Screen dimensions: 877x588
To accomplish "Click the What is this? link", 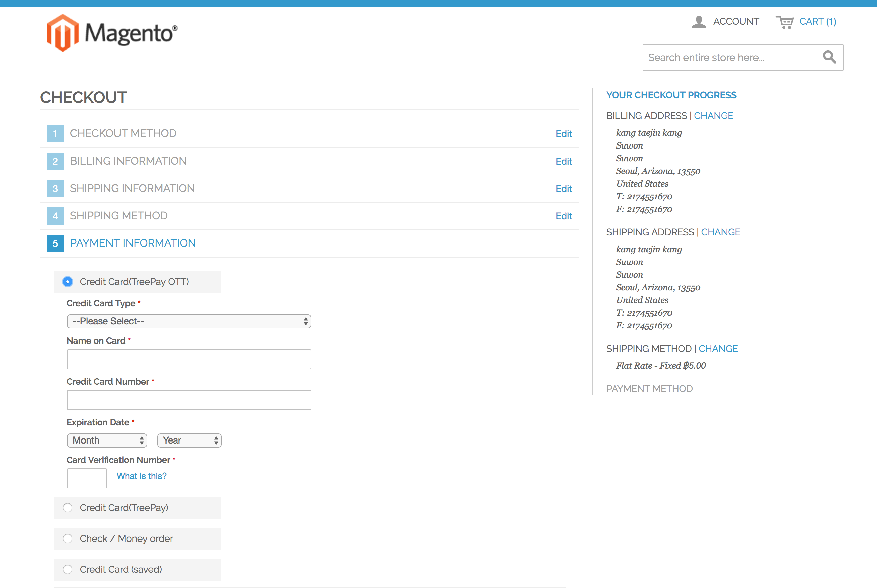I will (x=142, y=476).
